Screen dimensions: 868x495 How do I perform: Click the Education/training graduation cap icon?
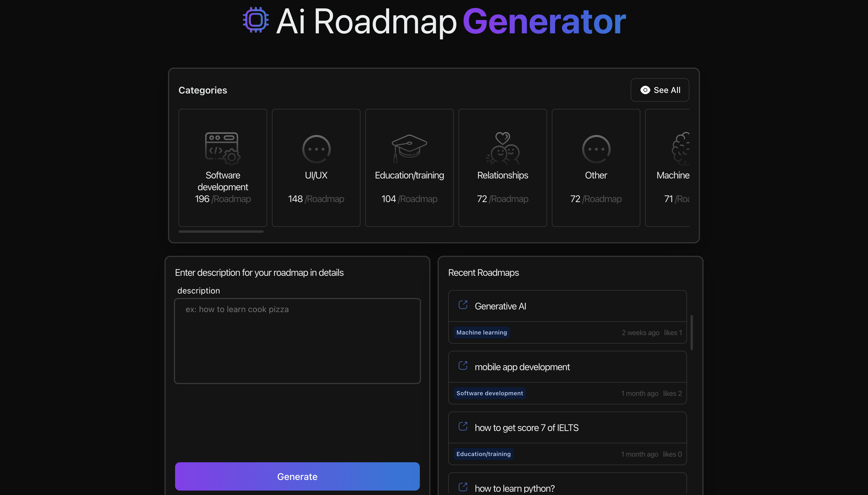[x=409, y=149]
